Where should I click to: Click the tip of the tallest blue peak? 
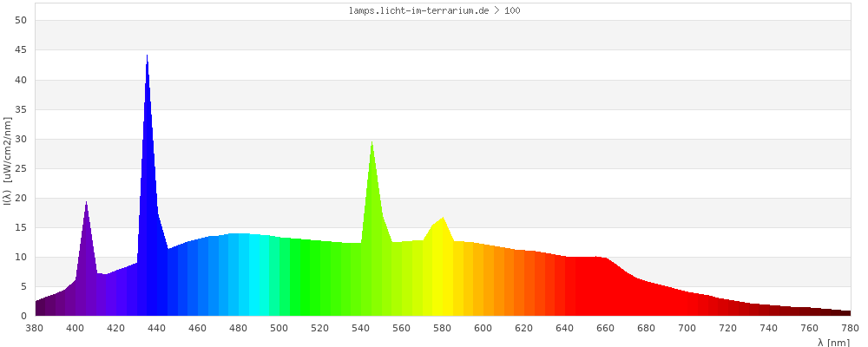pos(147,57)
